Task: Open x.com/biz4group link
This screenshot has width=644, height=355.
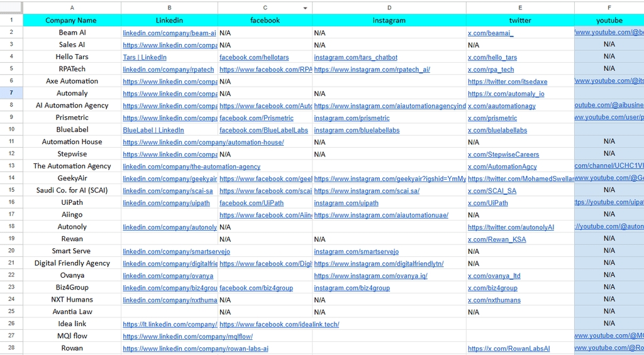Action: point(492,288)
